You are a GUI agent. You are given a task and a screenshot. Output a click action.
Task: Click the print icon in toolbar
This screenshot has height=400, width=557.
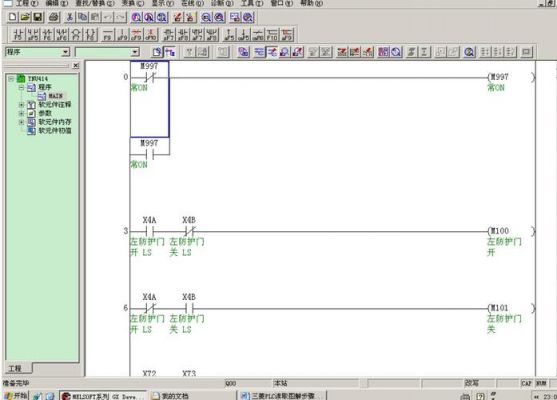click(x=54, y=17)
